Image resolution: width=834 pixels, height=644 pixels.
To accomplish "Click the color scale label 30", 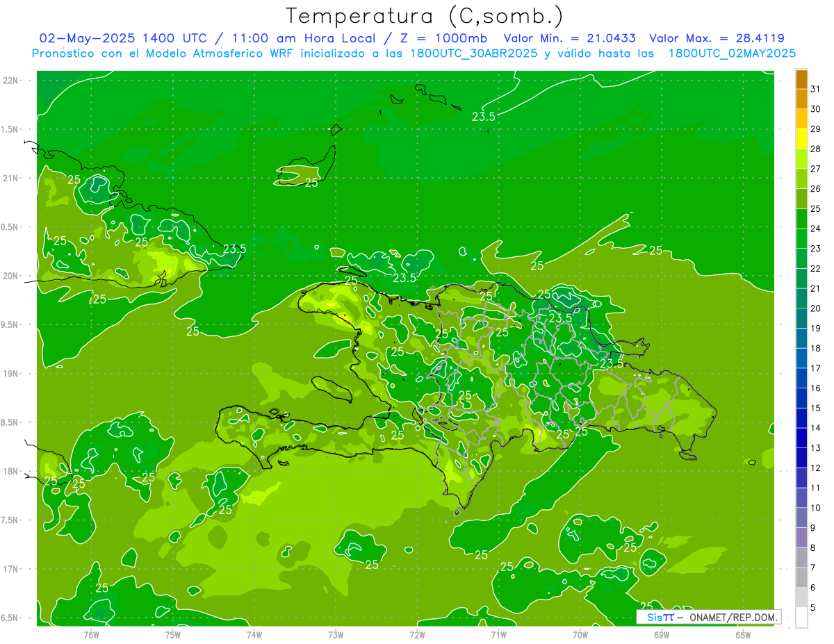I will pyautogui.click(x=816, y=109).
